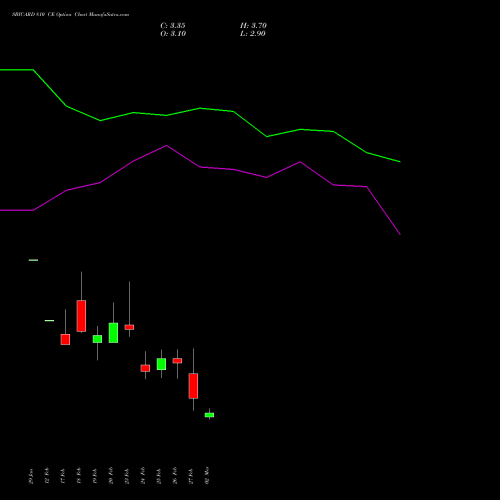Image resolution: width=500 pixels, height=500 pixels.
Task: Click the small green candle above 02 Mar
Action: pyautogui.click(x=209, y=415)
